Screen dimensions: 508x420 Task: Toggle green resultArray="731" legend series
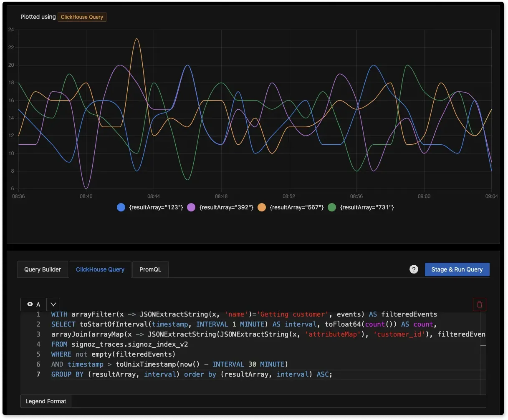pos(361,207)
